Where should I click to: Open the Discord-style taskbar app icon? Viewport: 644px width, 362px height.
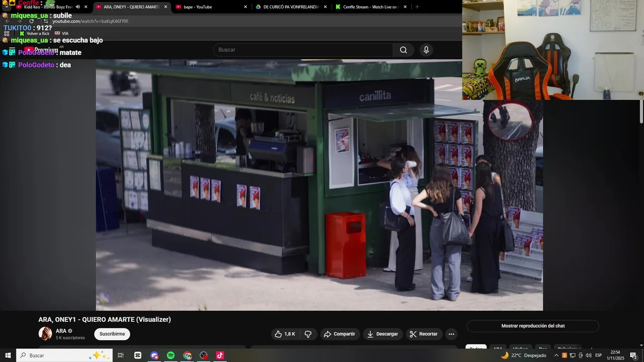click(x=154, y=355)
